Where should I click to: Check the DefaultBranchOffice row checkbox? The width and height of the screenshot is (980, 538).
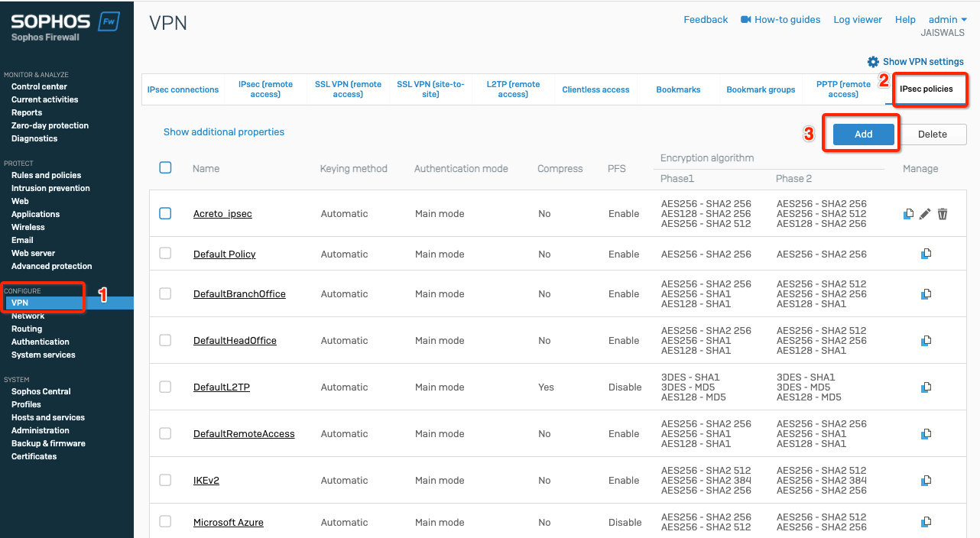pyautogui.click(x=165, y=293)
